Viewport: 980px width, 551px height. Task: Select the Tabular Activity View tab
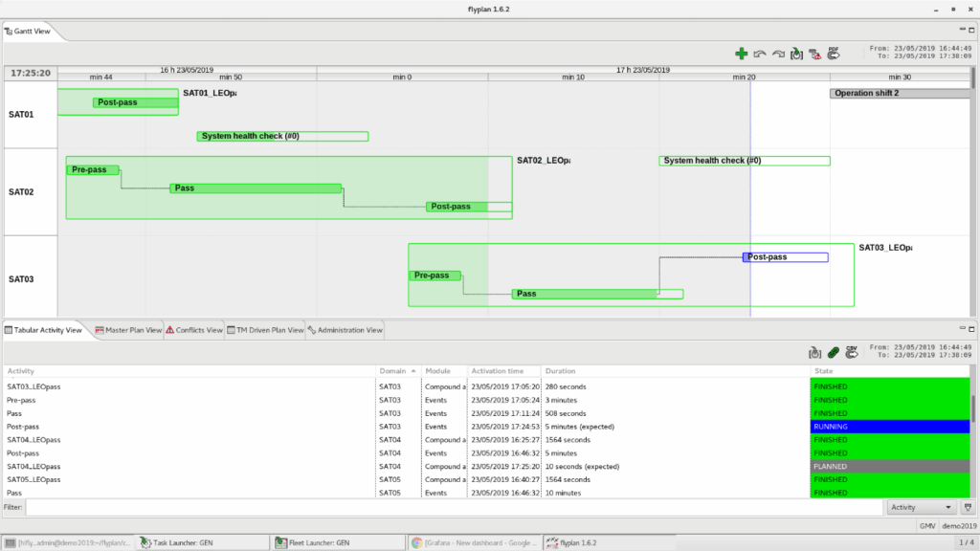(44, 330)
